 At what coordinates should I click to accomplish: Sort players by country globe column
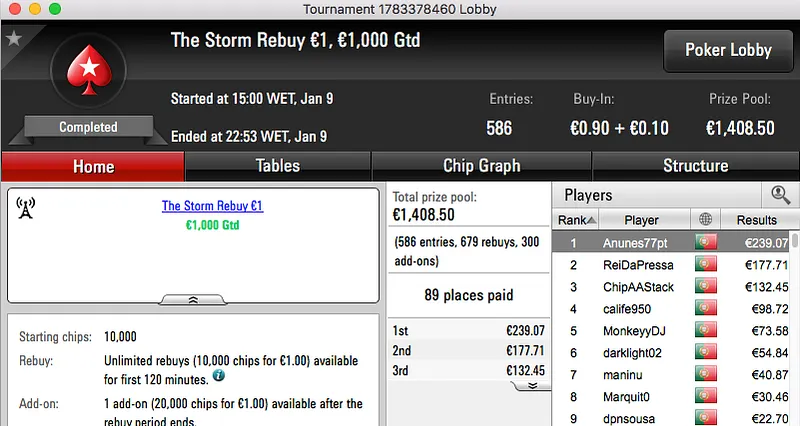tap(708, 220)
